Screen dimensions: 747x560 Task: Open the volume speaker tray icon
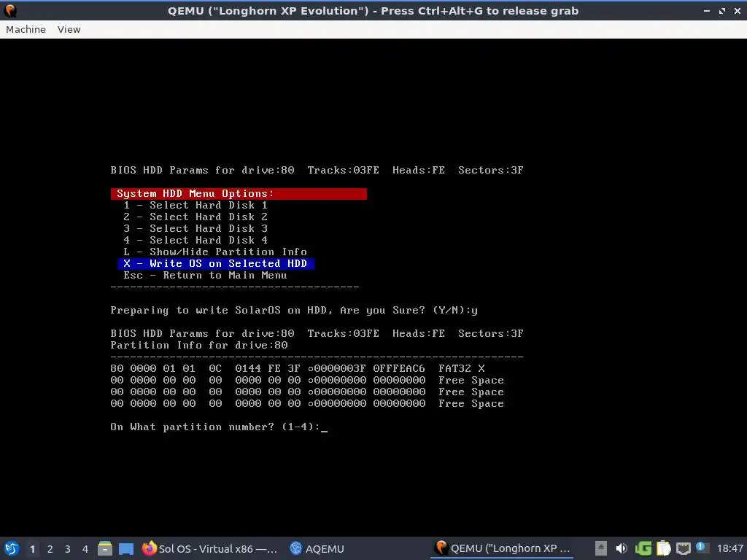point(622,548)
